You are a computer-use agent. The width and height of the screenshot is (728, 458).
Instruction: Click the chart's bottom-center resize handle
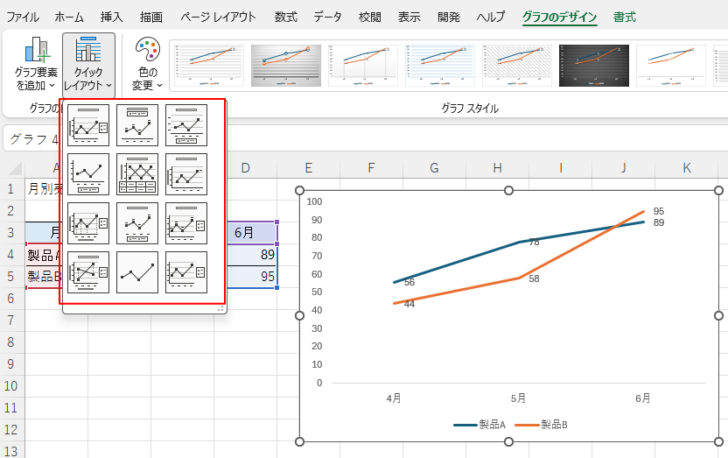pyautogui.click(x=509, y=441)
